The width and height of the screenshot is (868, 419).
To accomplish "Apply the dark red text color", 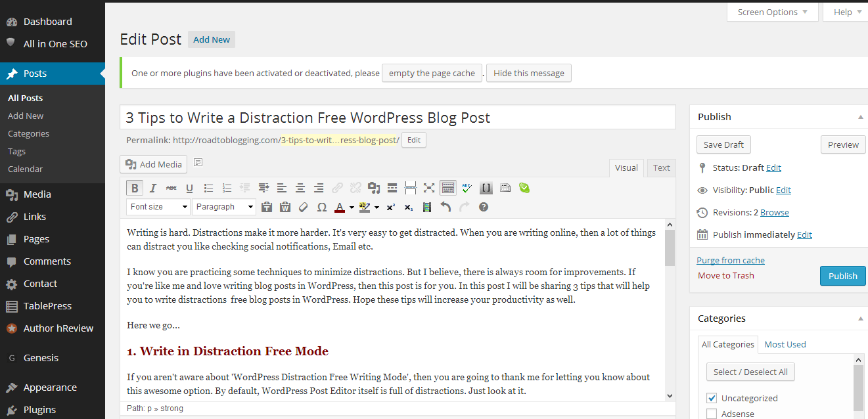I will click(x=339, y=207).
